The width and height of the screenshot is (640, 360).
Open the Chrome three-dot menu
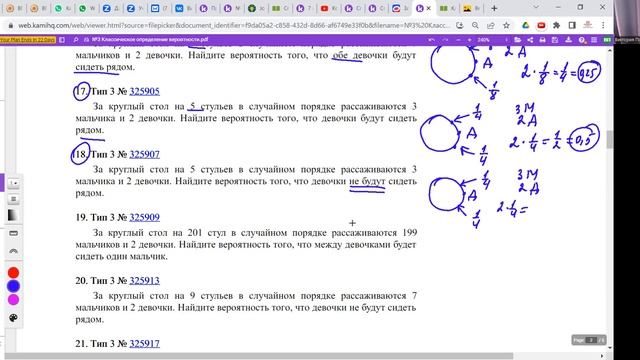tap(603, 25)
